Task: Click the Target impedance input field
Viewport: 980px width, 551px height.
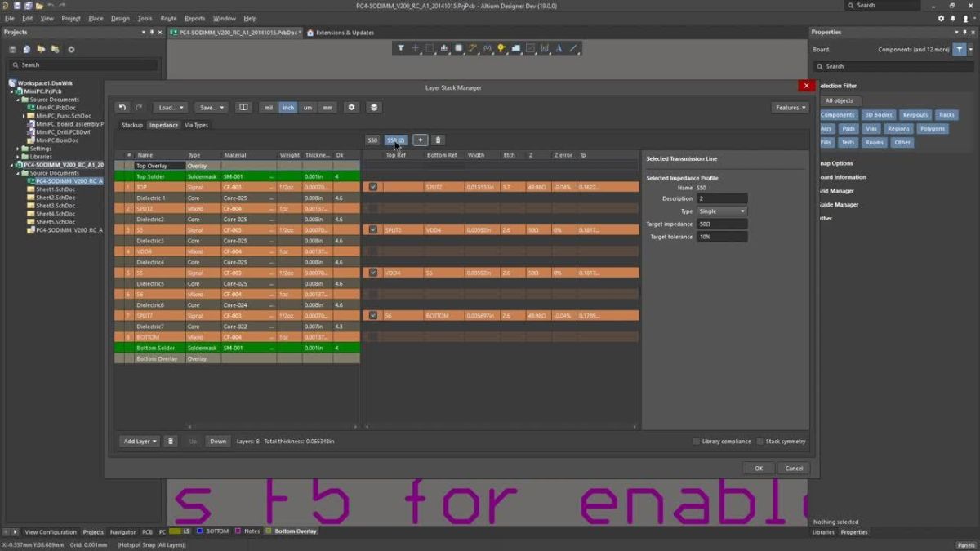Action: [x=722, y=224]
